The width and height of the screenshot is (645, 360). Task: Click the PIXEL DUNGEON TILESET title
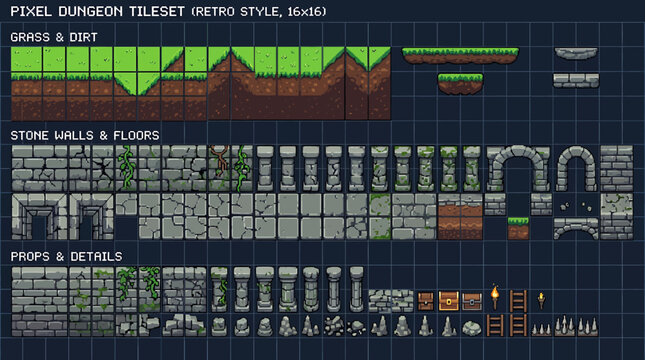[97, 11]
